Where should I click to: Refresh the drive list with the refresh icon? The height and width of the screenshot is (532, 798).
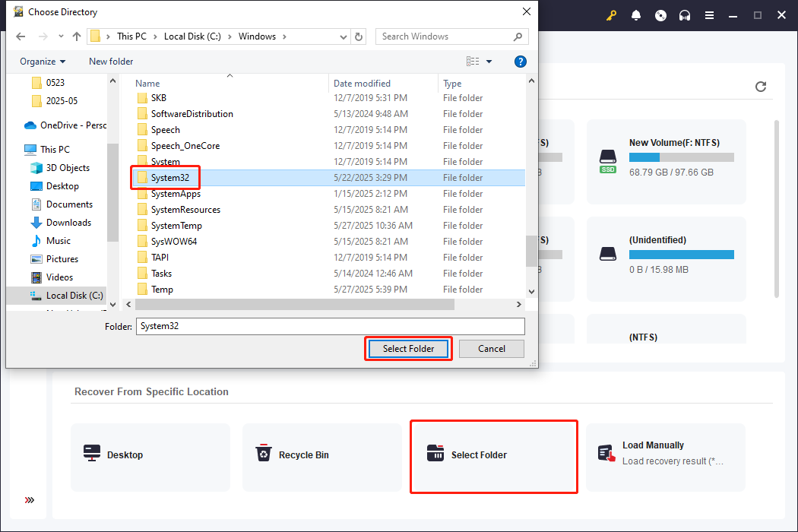click(x=761, y=87)
